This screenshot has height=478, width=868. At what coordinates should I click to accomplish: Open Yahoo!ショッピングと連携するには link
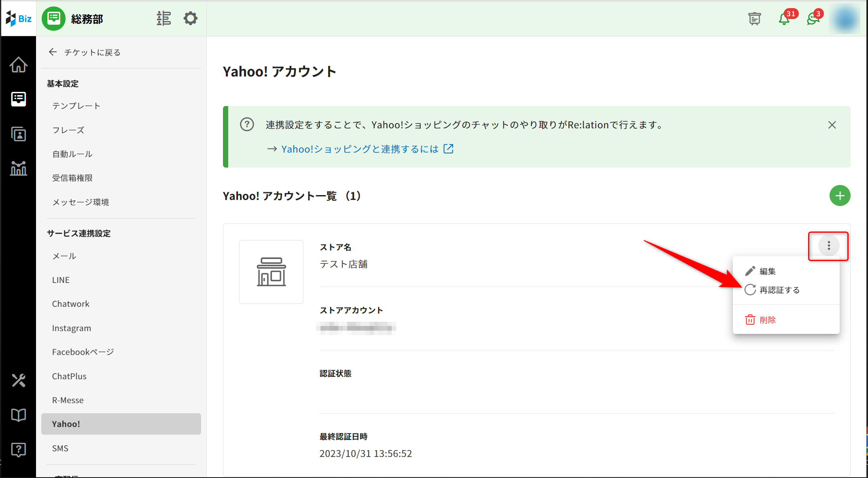(360, 149)
